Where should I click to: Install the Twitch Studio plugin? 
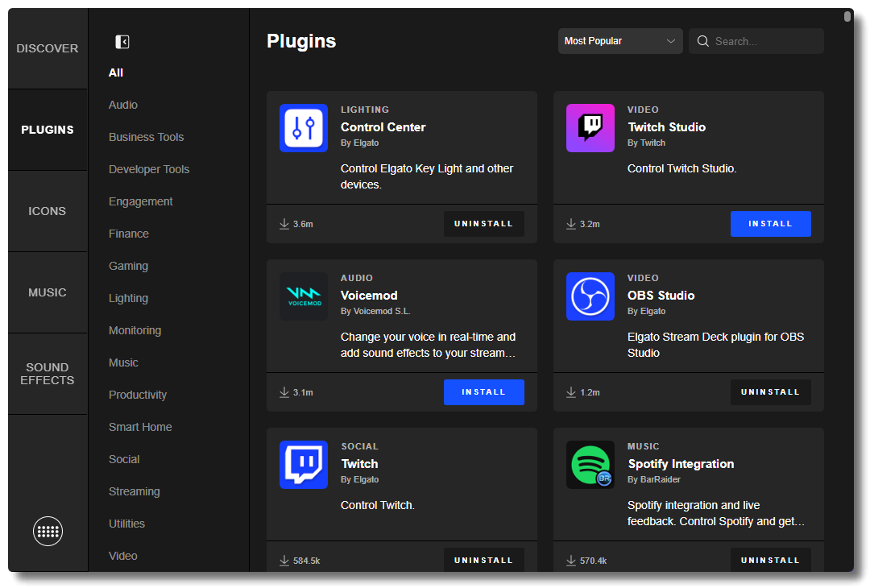pyautogui.click(x=770, y=224)
